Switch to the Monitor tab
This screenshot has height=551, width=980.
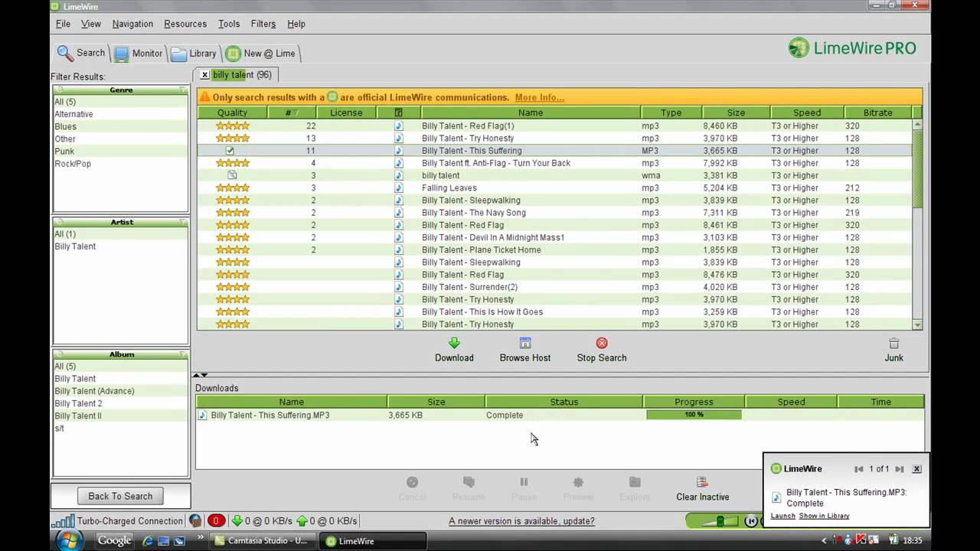(x=139, y=54)
